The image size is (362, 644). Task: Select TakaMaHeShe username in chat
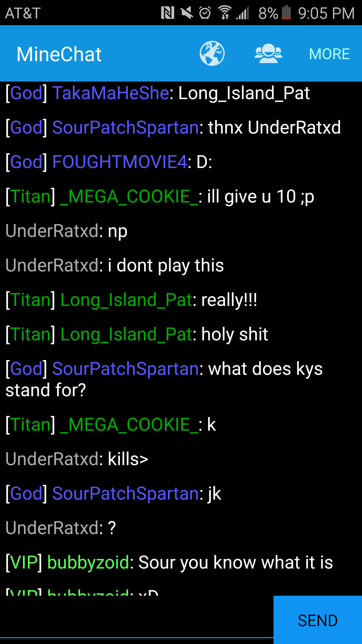[111, 93]
